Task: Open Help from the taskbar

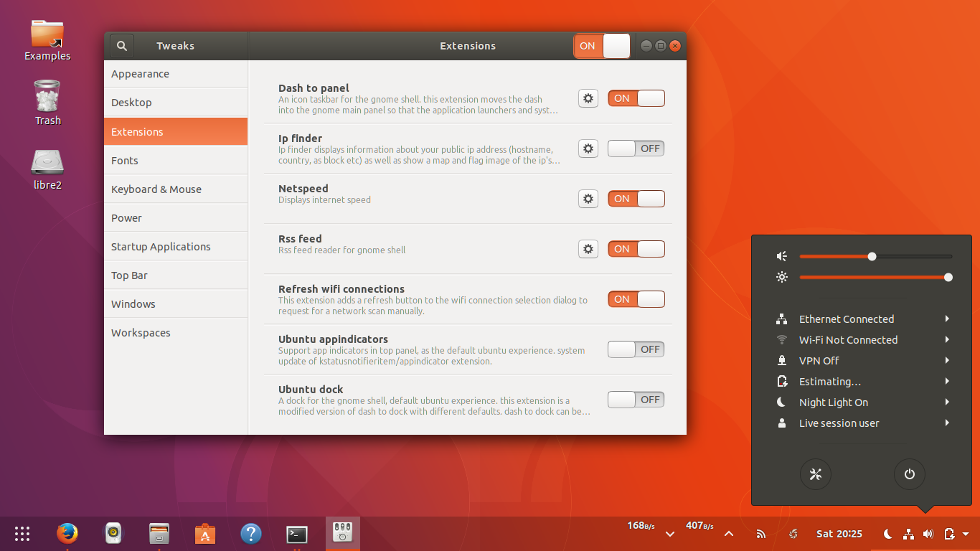Action: tap(251, 534)
